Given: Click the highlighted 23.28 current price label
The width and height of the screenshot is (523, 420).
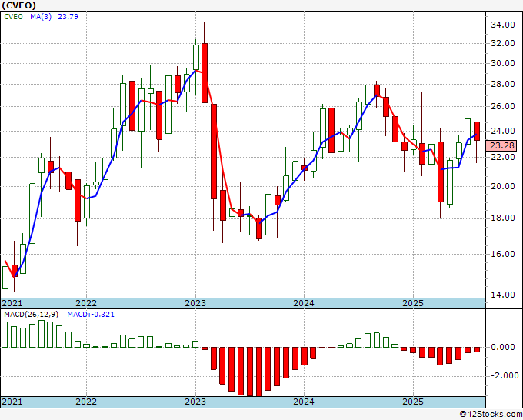Looking at the screenshot, I should point(501,145).
